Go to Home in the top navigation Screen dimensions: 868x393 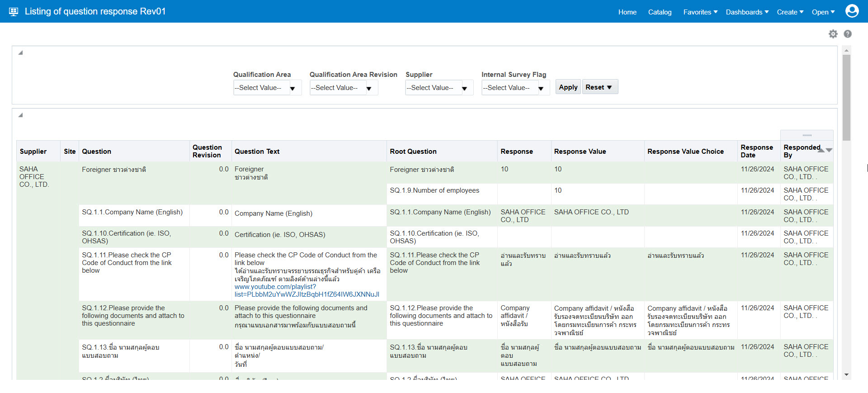point(627,12)
